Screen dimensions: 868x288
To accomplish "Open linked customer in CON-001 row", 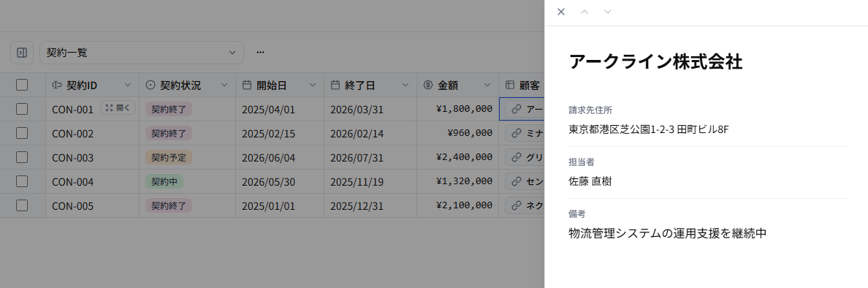I will (x=525, y=109).
